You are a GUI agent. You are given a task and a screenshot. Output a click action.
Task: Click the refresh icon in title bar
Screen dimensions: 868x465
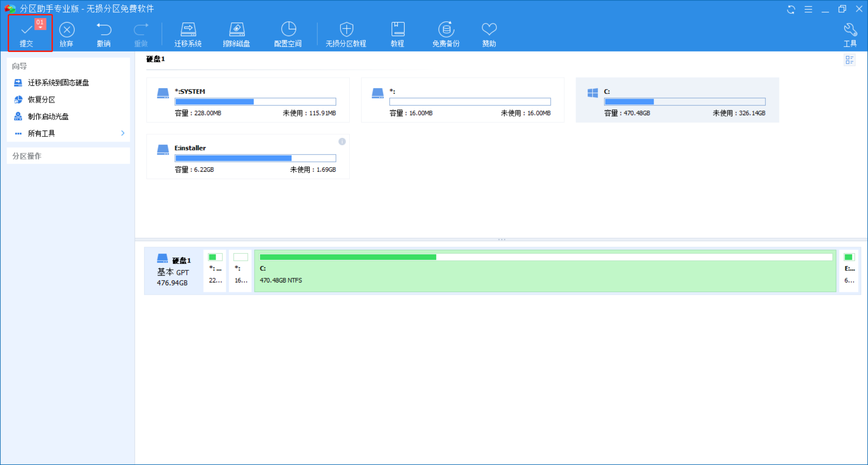click(791, 9)
